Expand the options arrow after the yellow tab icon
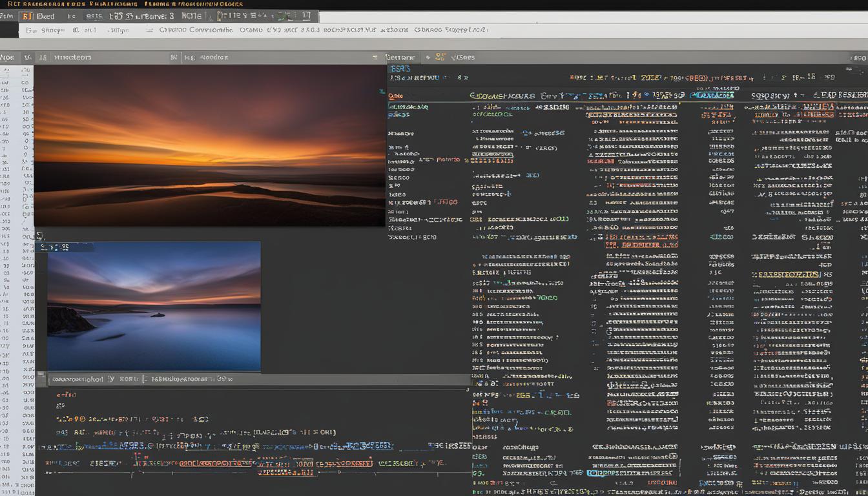Viewport: 868px width, 496px height. coord(453,57)
